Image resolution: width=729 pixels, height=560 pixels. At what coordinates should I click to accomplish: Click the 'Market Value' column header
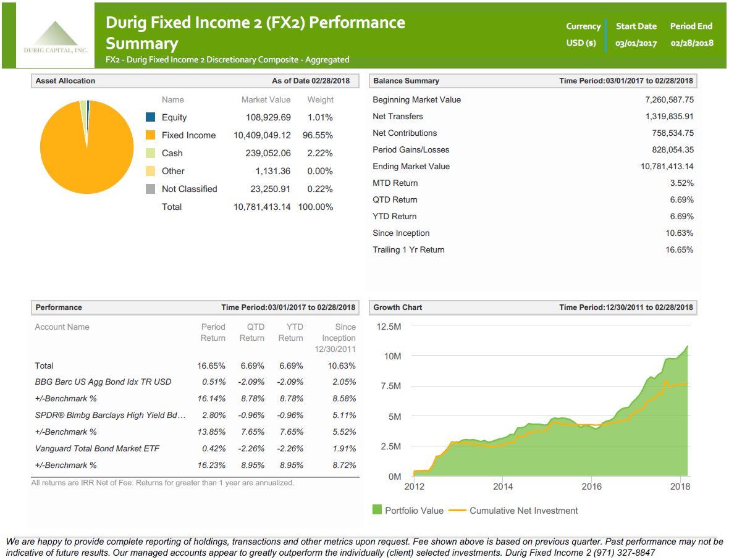pyautogui.click(x=266, y=99)
